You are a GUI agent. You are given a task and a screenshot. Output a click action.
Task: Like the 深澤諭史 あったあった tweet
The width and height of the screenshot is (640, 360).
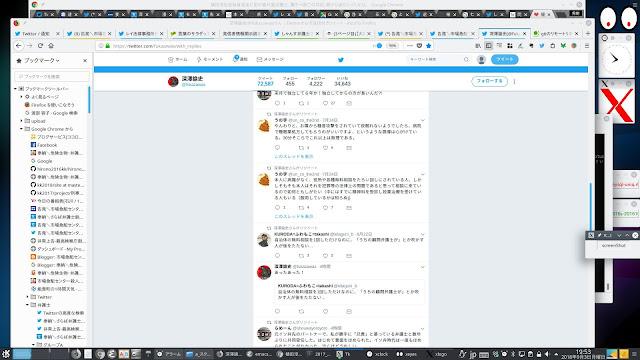click(325, 311)
